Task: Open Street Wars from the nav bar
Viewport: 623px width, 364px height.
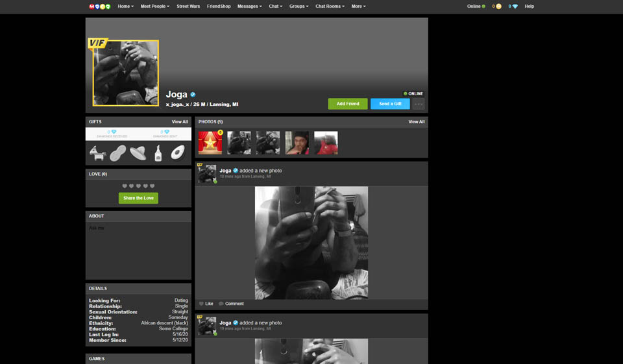Action: click(188, 6)
